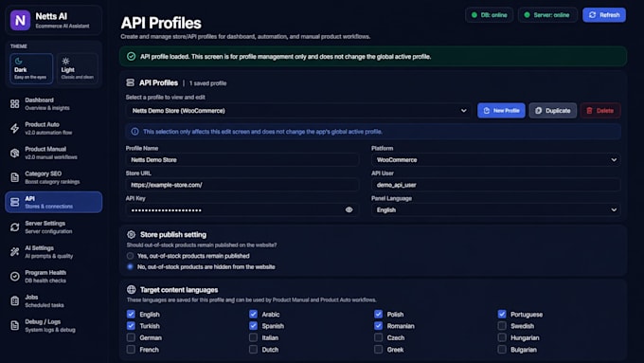This screenshot has width=644, height=363.
Task: Click the copy icon on Duplicate button
Action: [539, 111]
